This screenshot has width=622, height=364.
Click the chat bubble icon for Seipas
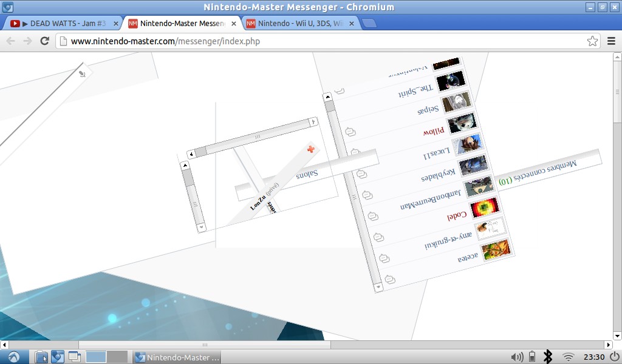pyautogui.click(x=350, y=131)
